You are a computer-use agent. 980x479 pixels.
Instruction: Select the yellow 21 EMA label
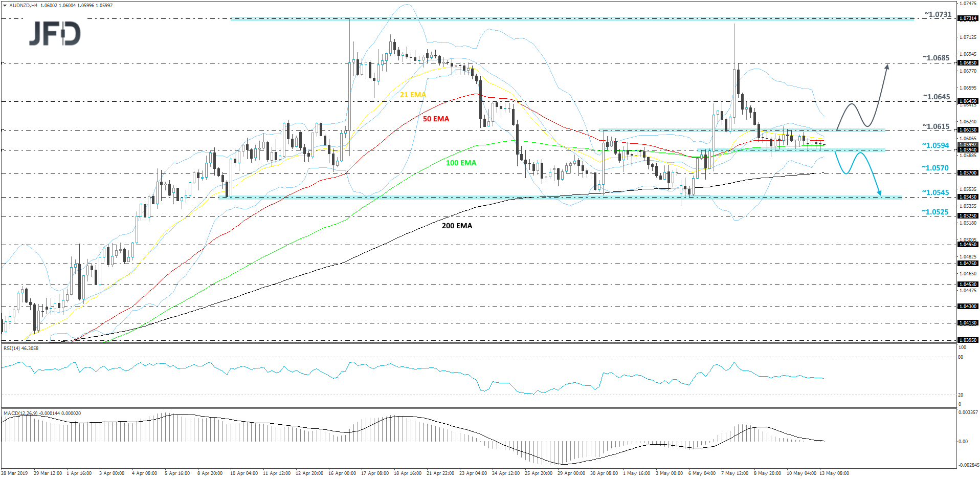point(412,95)
